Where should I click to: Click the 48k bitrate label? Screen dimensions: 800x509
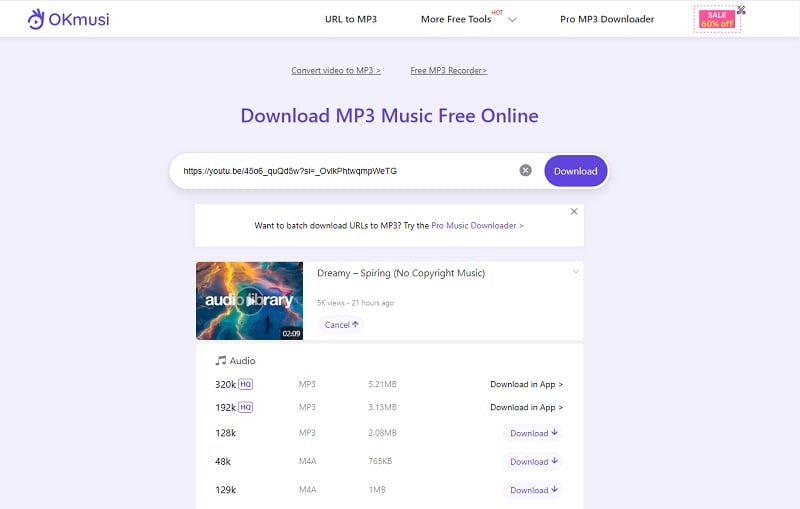tap(223, 462)
